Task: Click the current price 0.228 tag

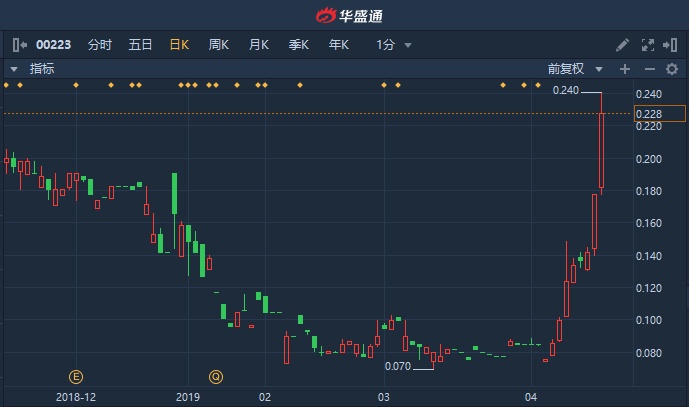Action: 660,114
